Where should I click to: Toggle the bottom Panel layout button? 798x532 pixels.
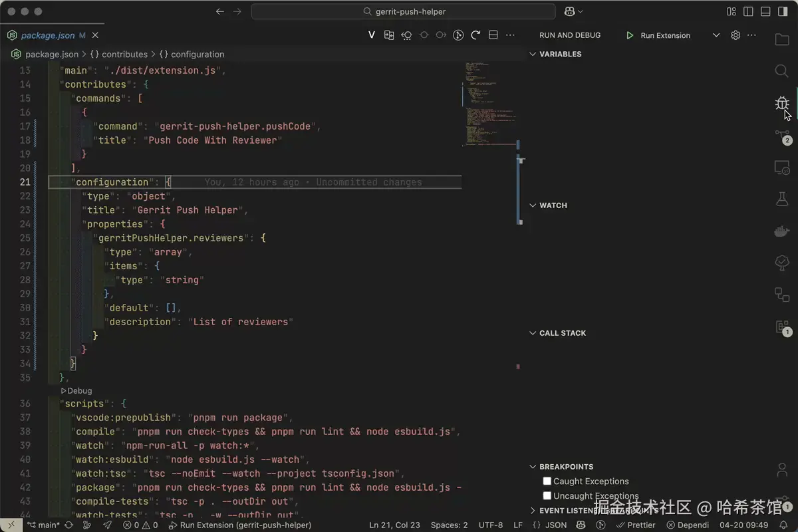(x=765, y=11)
